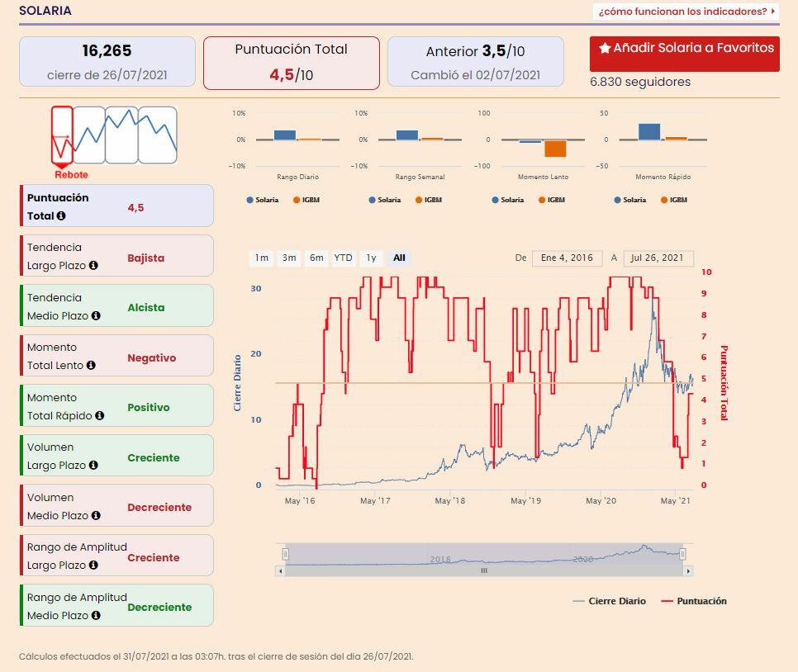Toggle Solaria legend under Rango Diario chart

[263, 200]
